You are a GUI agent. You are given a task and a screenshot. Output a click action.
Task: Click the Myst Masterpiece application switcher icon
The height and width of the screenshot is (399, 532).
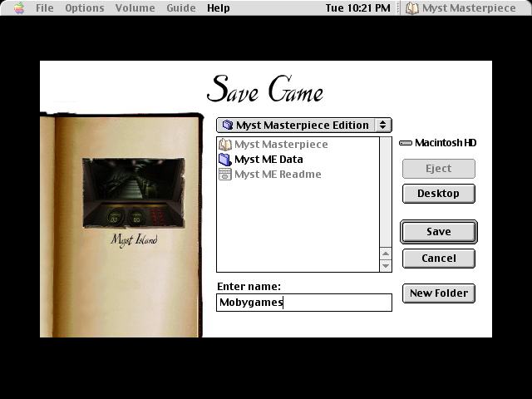click(x=412, y=8)
